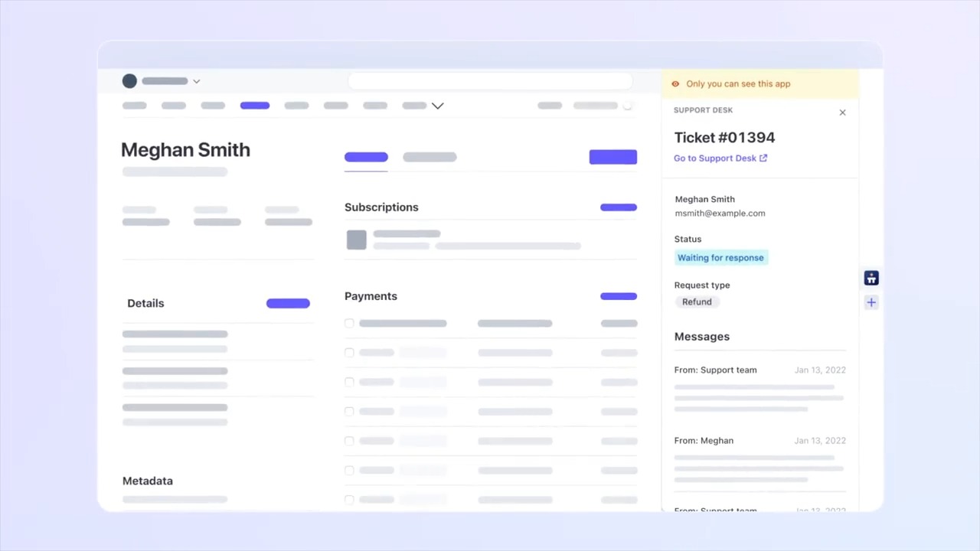Click the purple button in the Payments header
Screen dimensions: 980x551
click(x=619, y=296)
